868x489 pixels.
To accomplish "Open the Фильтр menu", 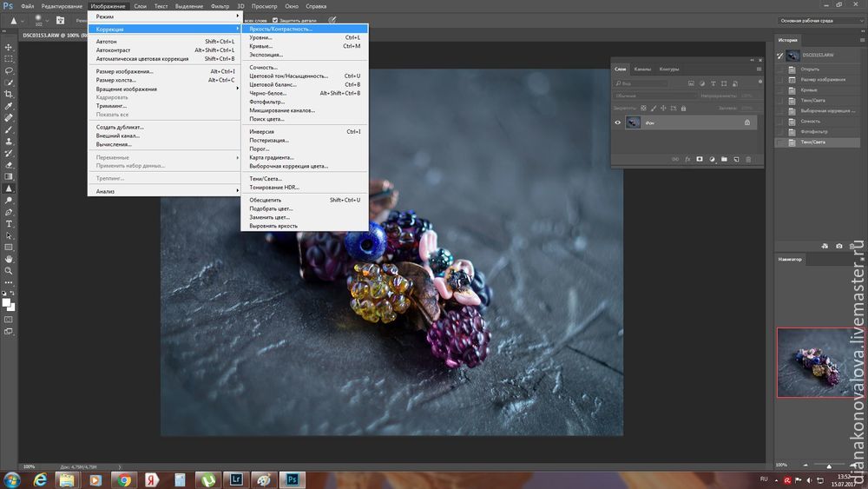I will [x=220, y=6].
